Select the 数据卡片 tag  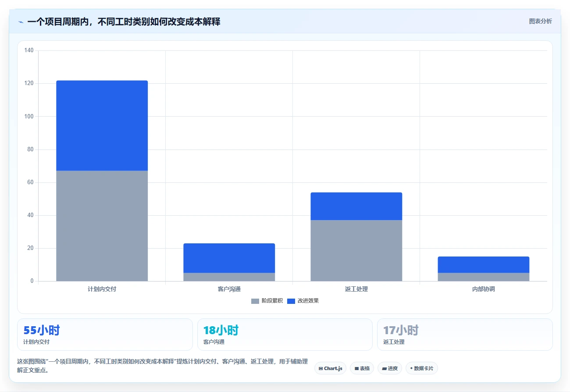tap(421, 368)
